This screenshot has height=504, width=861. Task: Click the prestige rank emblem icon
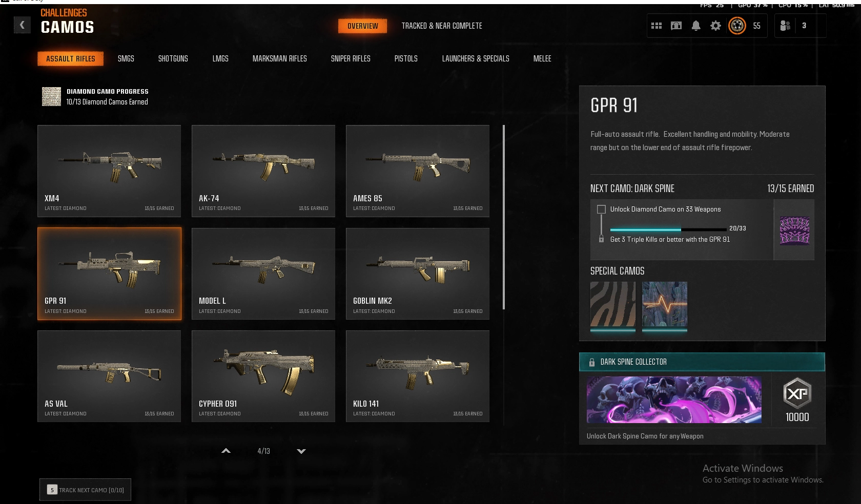[737, 26]
